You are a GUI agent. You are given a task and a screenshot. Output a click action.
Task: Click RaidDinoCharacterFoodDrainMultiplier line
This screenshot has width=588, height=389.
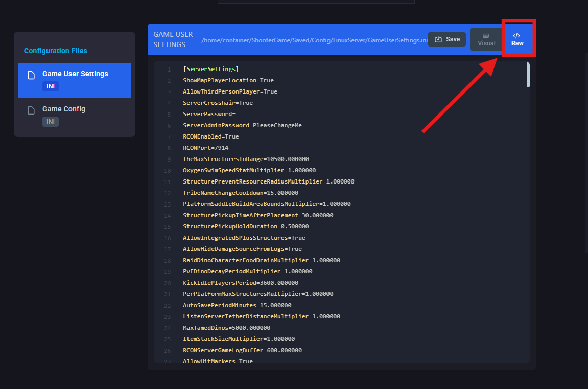[262, 260]
